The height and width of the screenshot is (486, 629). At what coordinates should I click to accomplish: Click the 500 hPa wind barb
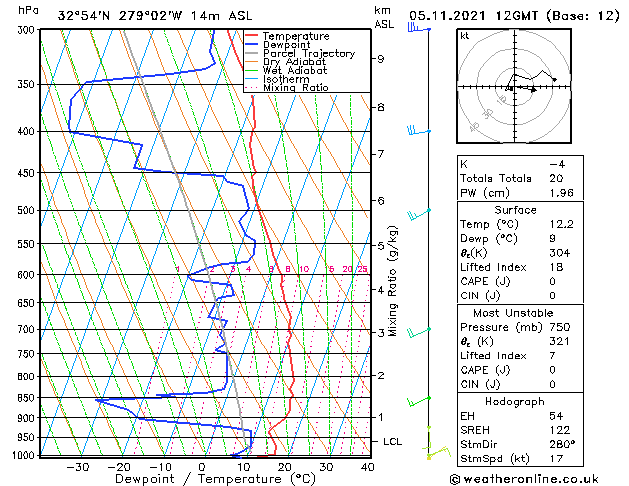(x=418, y=214)
